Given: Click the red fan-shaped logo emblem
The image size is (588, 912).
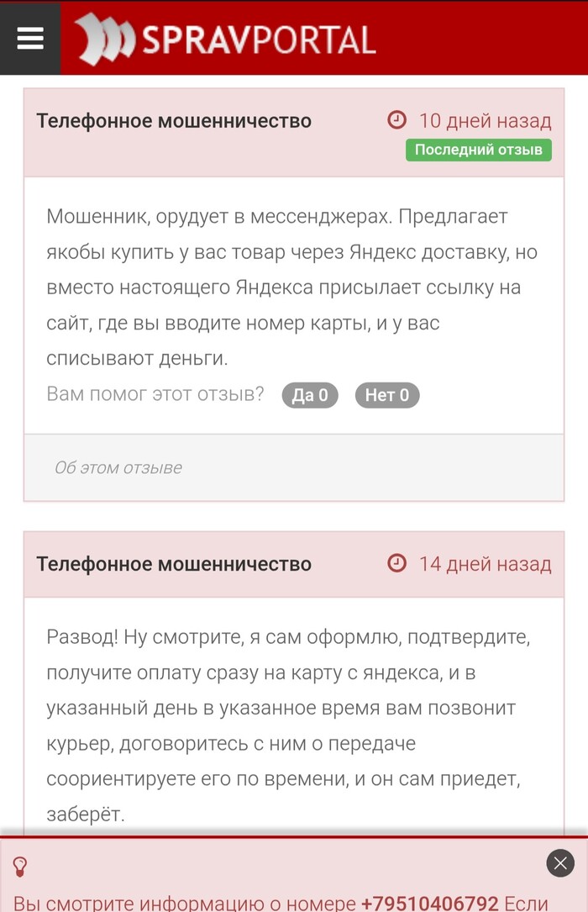Looking at the screenshot, I should coord(103,38).
